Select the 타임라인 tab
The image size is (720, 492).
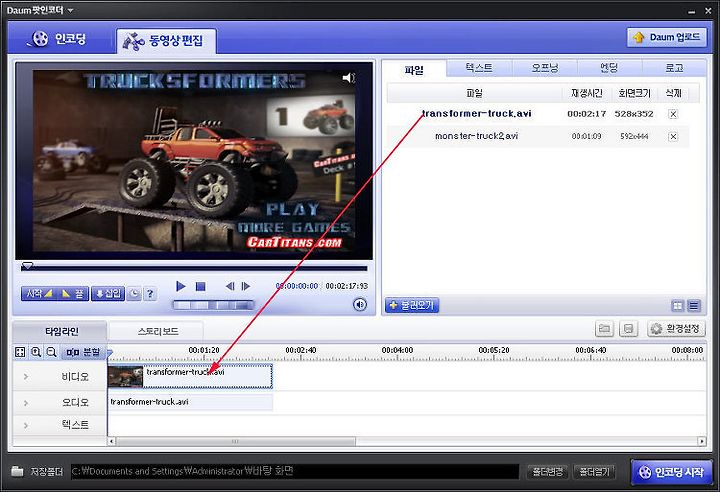(60, 331)
